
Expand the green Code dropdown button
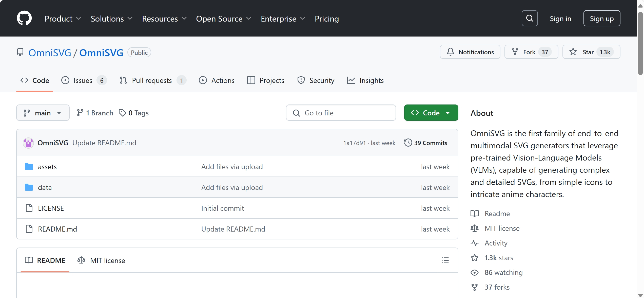point(431,113)
